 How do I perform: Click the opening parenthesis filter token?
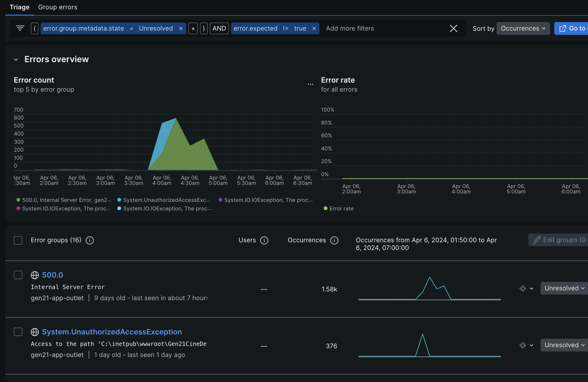coord(35,28)
